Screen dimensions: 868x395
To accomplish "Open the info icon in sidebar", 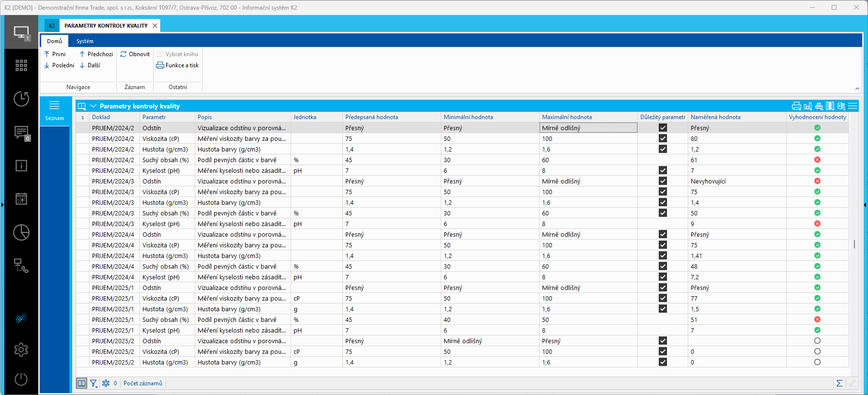I will pos(21,166).
